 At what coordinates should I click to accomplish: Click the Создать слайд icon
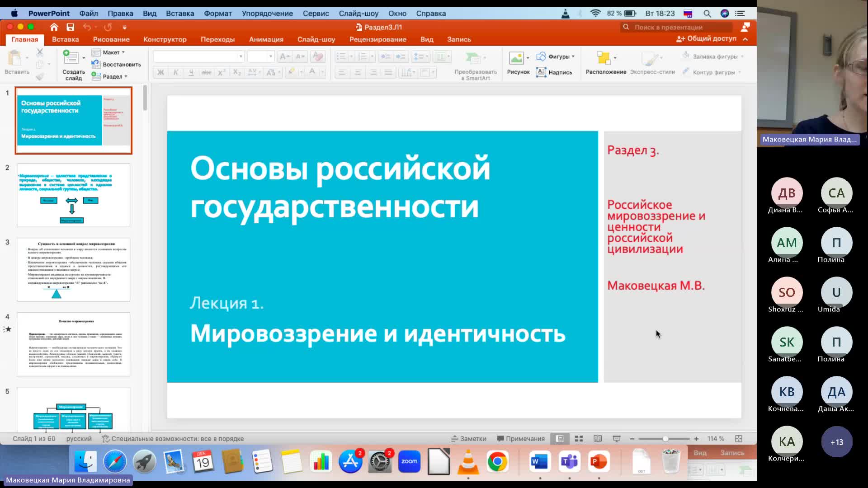pos(71,57)
